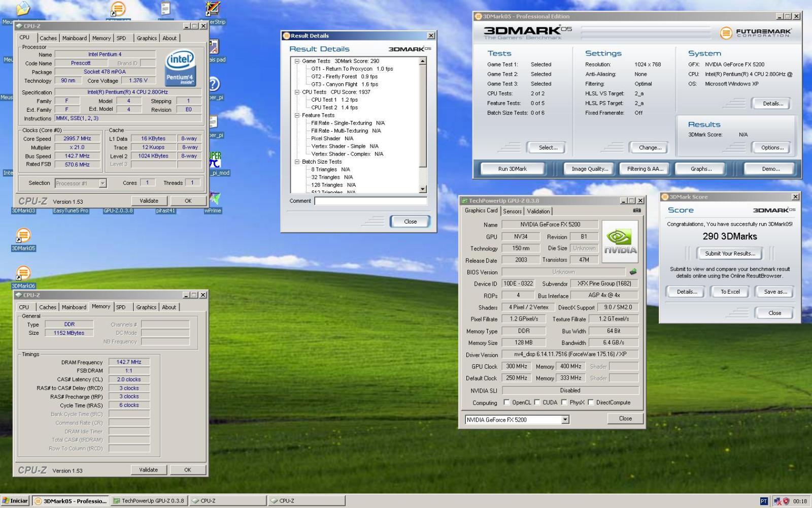Click inside the Comment input field
The image size is (812, 508).
click(371, 201)
